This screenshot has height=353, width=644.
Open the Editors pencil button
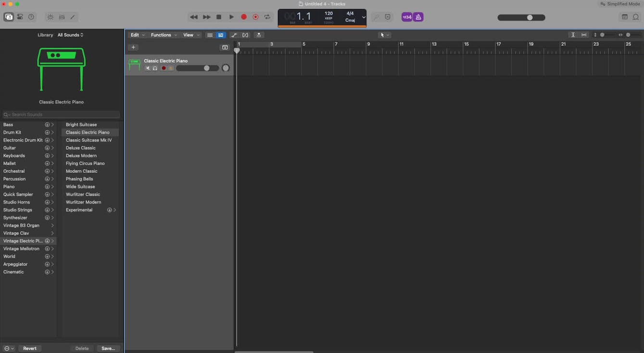pos(73,17)
